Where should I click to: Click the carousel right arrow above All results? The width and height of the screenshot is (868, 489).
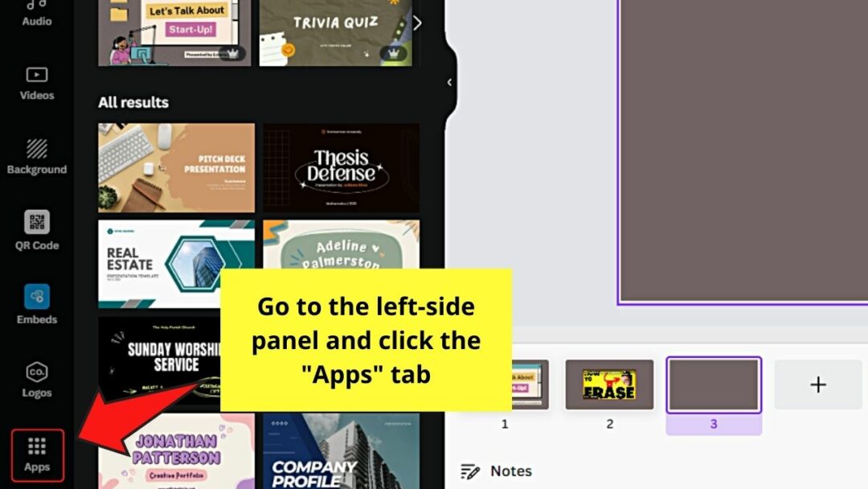[x=417, y=23]
